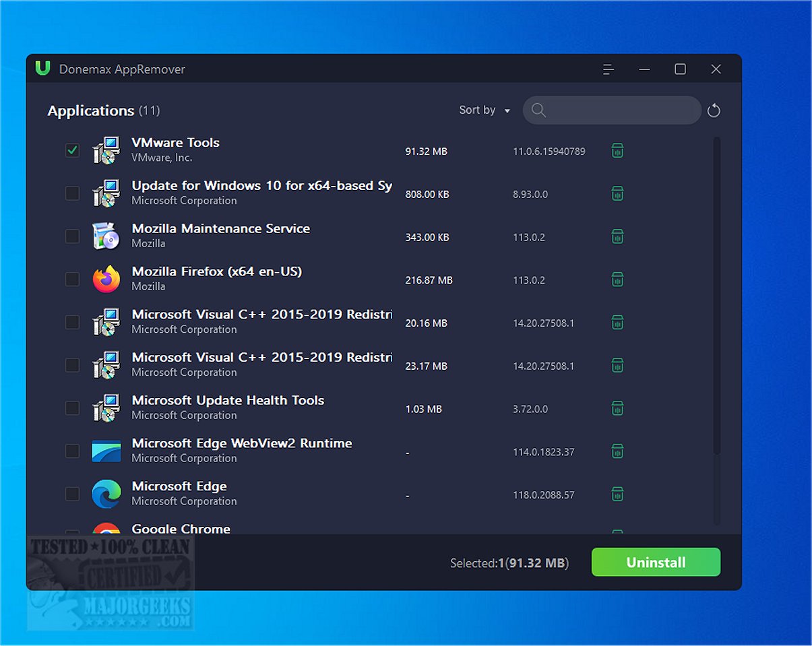Viewport: 812px width, 646px height.
Task: Select the VMware Tools name text
Action: (x=176, y=143)
